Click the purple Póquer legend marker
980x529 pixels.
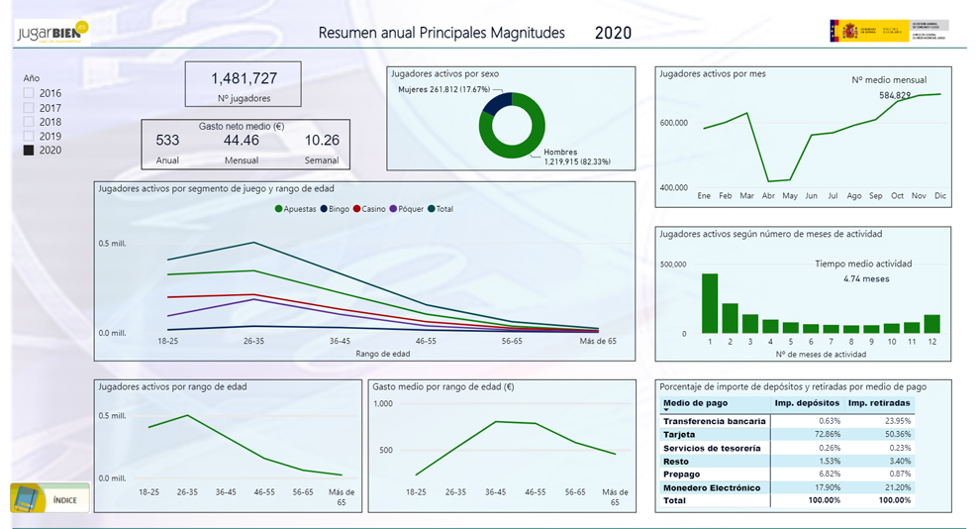tap(393, 209)
